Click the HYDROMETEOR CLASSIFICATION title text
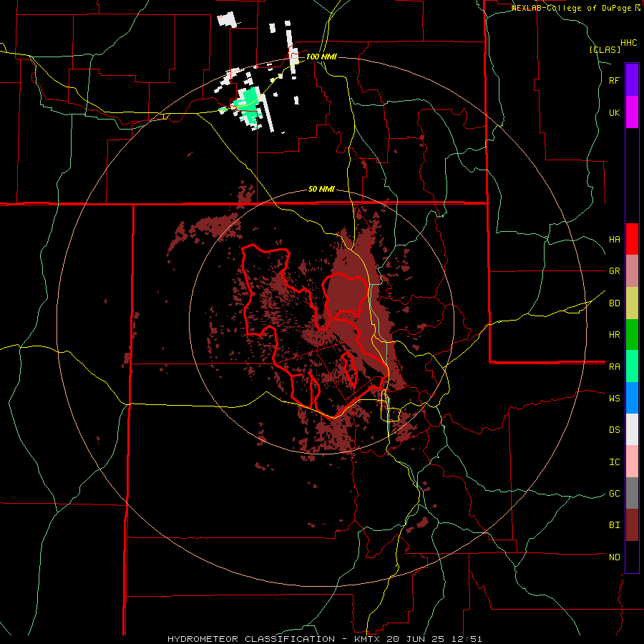The image size is (644, 644). (251, 639)
